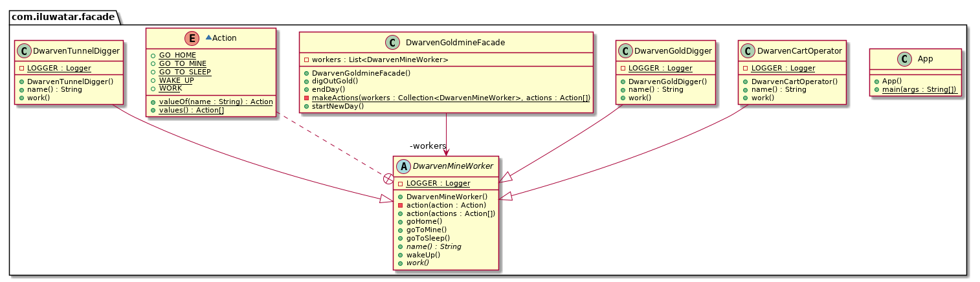Click the red private marker beside makeActions

307,97
